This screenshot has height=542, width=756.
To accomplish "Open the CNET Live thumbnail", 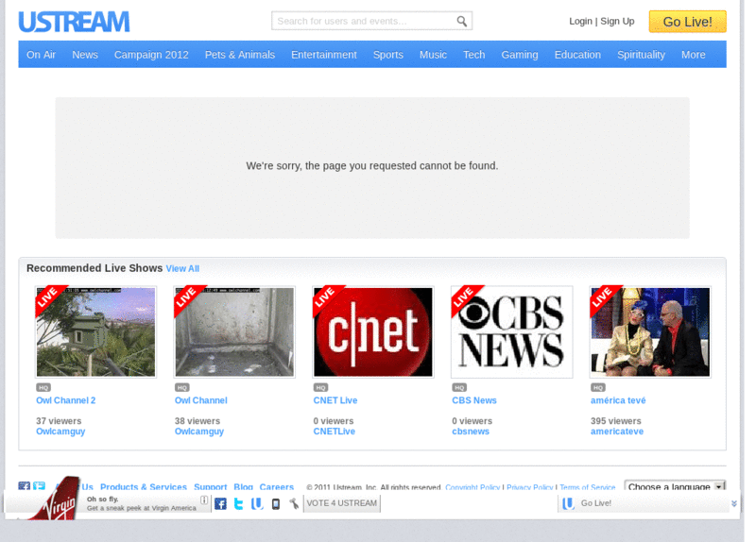I will 373,332.
